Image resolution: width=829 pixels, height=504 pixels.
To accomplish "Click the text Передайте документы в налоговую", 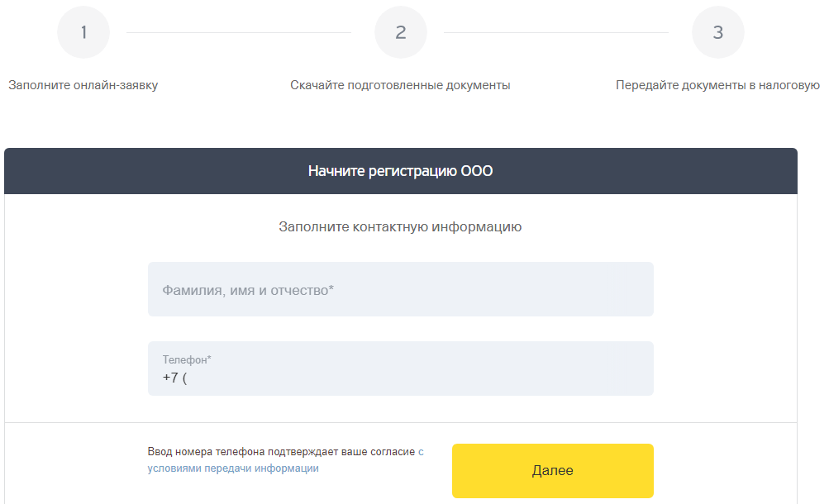I will (x=717, y=85).
